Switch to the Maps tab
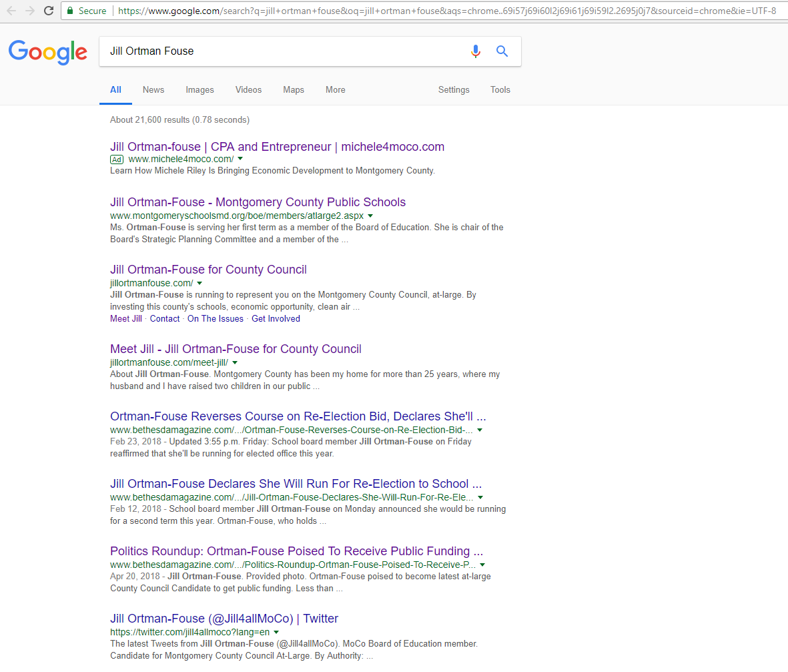The height and width of the screenshot is (672, 788). click(294, 90)
